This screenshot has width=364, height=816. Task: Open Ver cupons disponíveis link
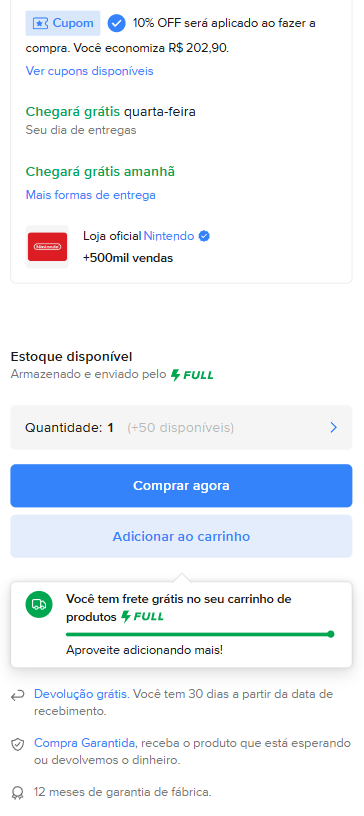click(x=90, y=71)
